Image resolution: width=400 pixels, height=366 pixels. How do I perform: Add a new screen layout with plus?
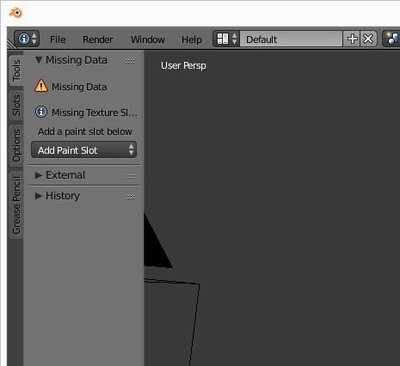[x=352, y=39]
